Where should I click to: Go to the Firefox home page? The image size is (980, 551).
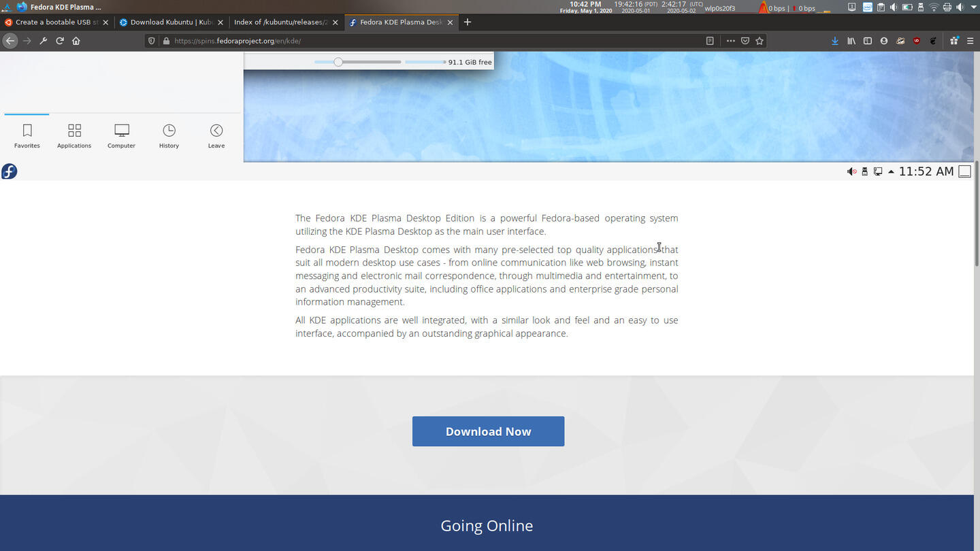(76, 41)
